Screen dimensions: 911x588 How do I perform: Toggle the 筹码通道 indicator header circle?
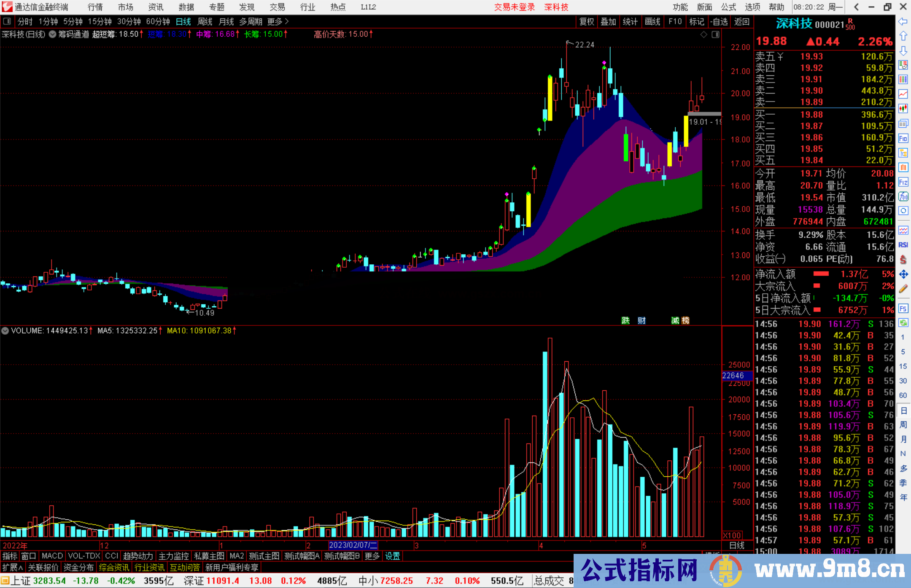coord(53,34)
